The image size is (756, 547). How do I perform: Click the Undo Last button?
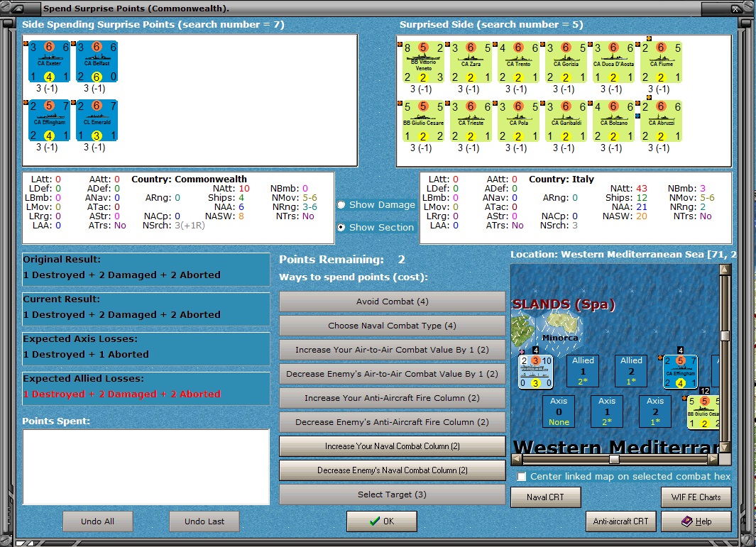coord(204,521)
